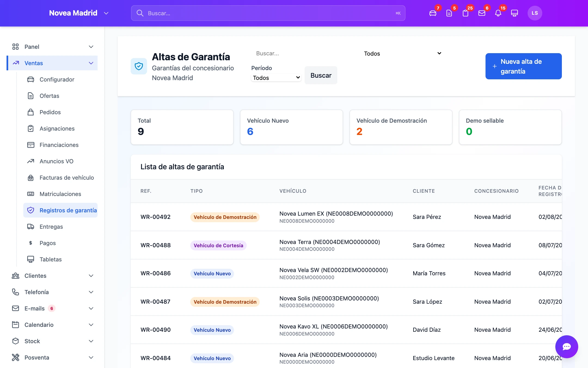Open the Todos type filter dropdown
Viewport: 588px width, 368px height.
tap(402, 53)
